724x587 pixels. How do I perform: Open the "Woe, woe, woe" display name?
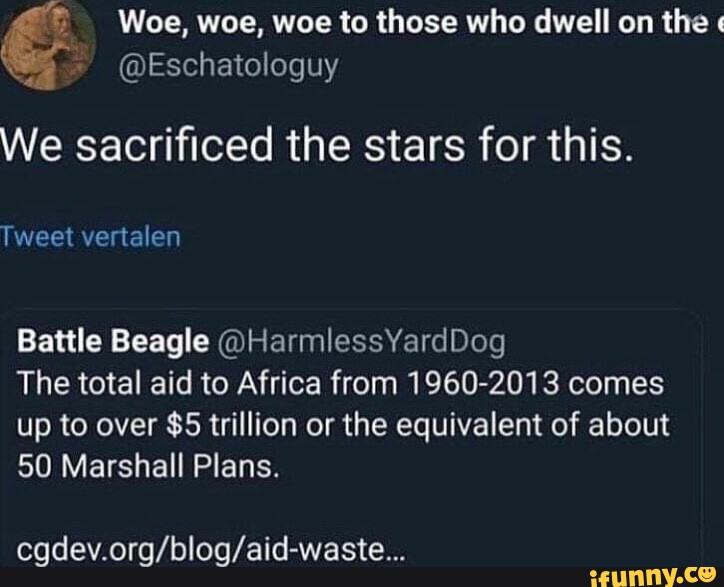click(420, 22)
